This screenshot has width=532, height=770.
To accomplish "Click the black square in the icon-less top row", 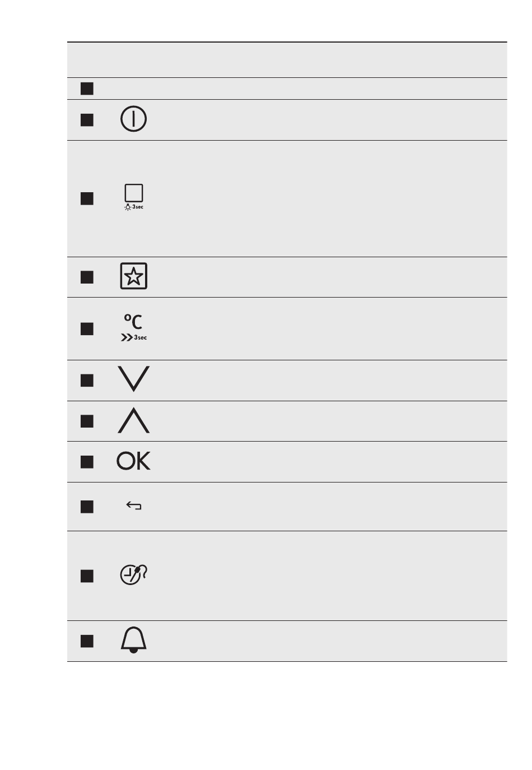I will tap(87, 89).
